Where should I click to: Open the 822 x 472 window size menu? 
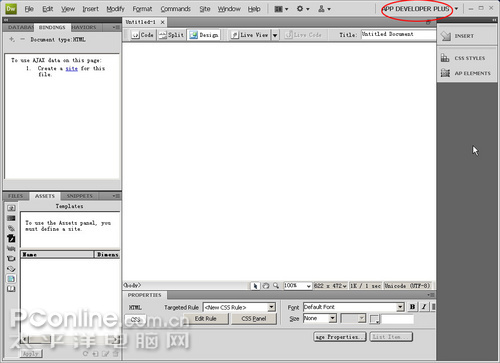pyautogui.click(x=330, y=286)
